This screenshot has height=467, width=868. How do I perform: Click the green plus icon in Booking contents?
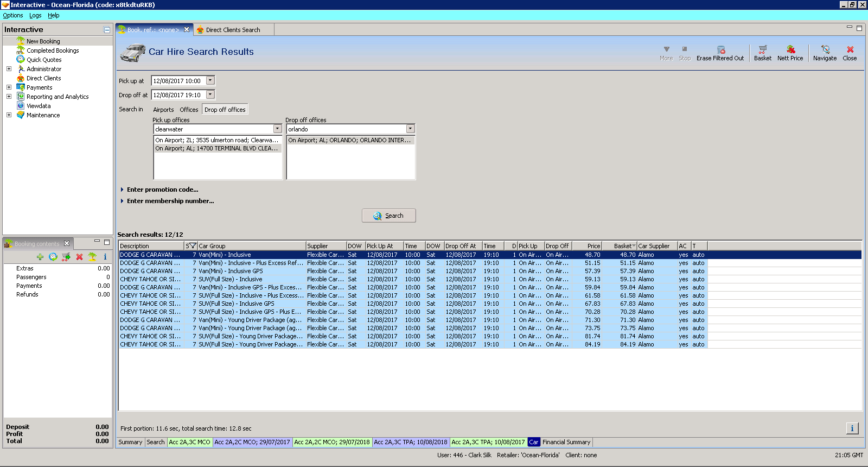tap(40, 257)
